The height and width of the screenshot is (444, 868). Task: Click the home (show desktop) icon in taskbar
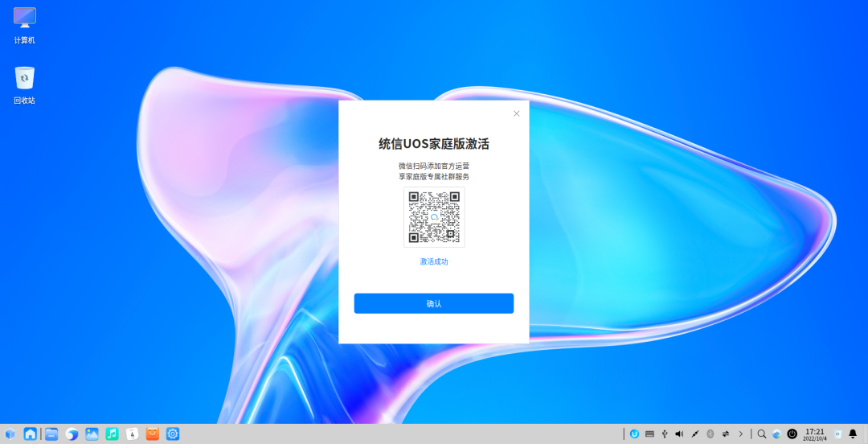click(x=30, y=434)
